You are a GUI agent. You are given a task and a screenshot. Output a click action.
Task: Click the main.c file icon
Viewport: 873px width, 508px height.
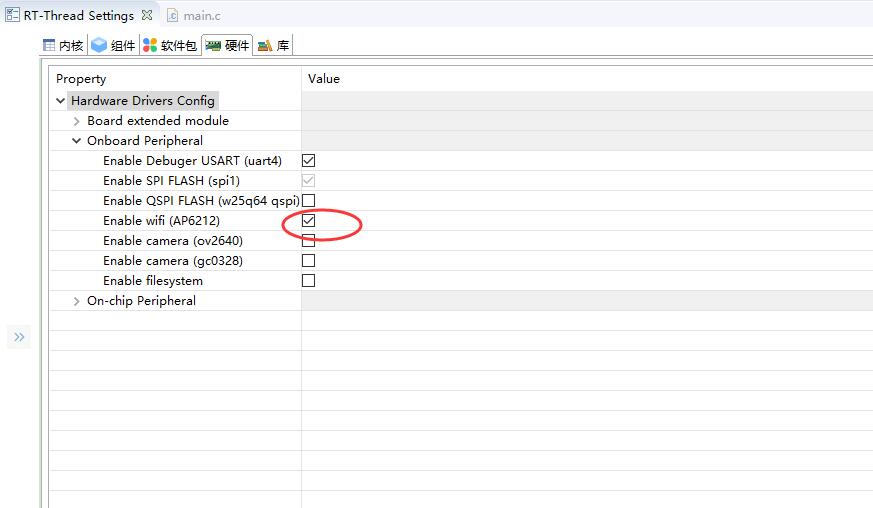pyautogui.click(x=173, y=16)
